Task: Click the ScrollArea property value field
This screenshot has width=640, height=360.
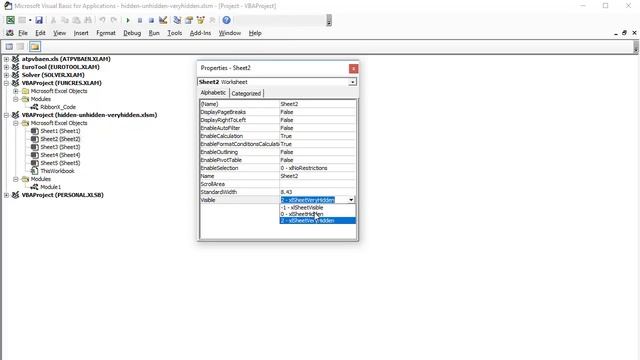Action: (318, 184)
